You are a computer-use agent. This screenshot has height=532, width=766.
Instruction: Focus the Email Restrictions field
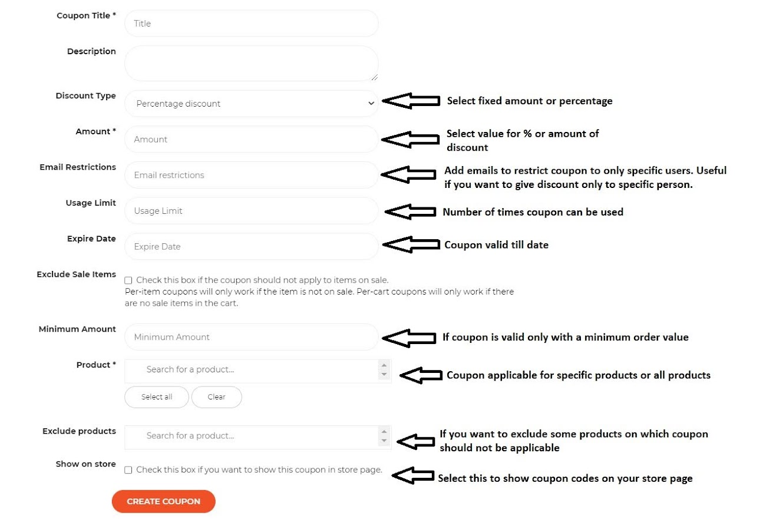pos(251,175)
